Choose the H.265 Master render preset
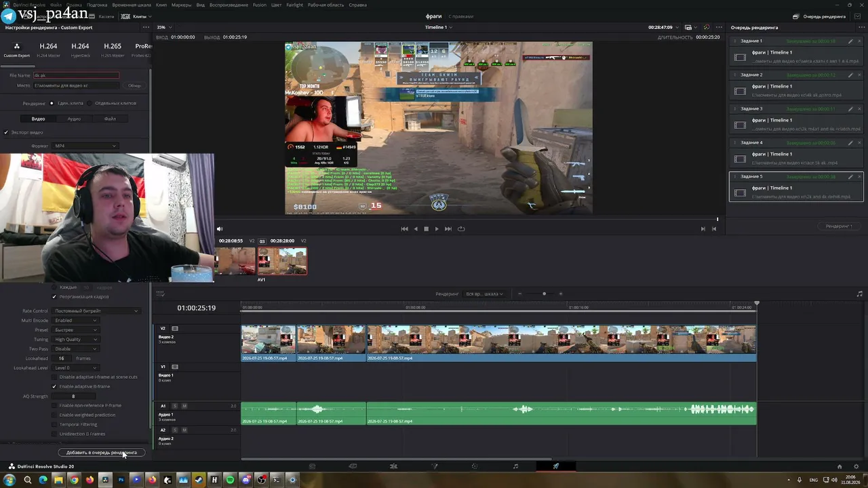868x488 pixels. tap(113, 49)
